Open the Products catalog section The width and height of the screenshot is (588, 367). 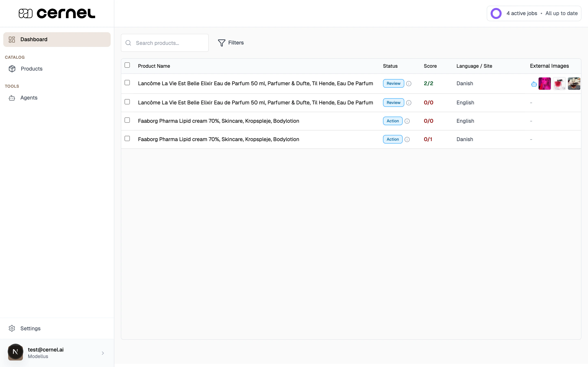tap(32, 69)
